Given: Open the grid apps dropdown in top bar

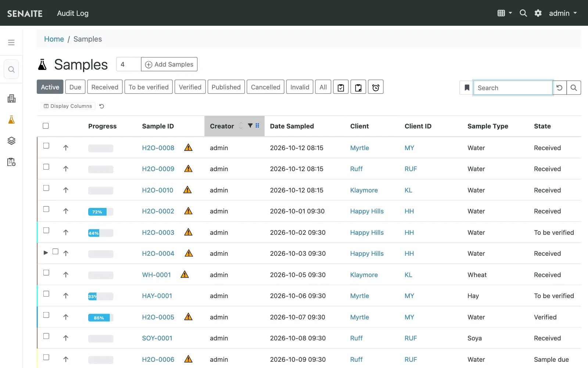Looking at the screenshot, I should [x=505, y=13].
